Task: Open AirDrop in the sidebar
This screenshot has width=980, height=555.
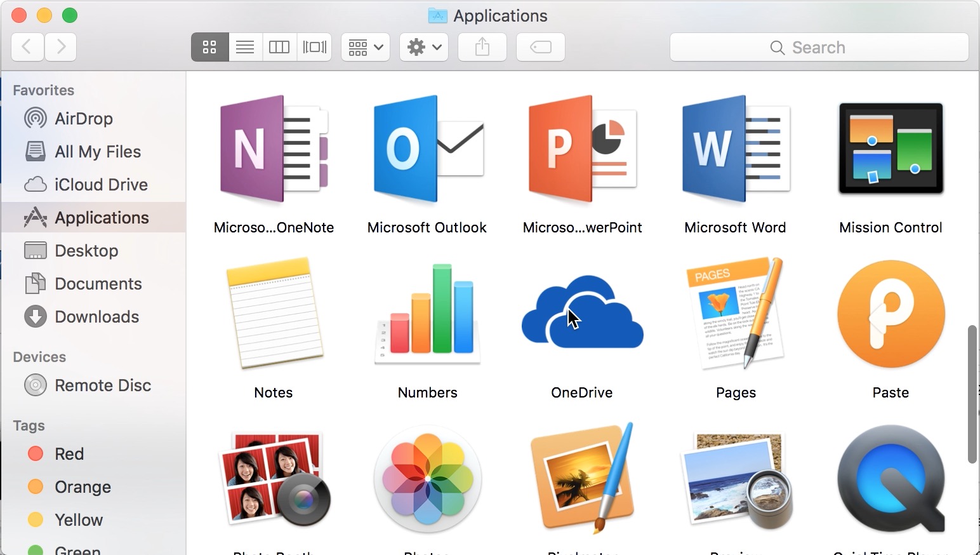Action: 93,119
